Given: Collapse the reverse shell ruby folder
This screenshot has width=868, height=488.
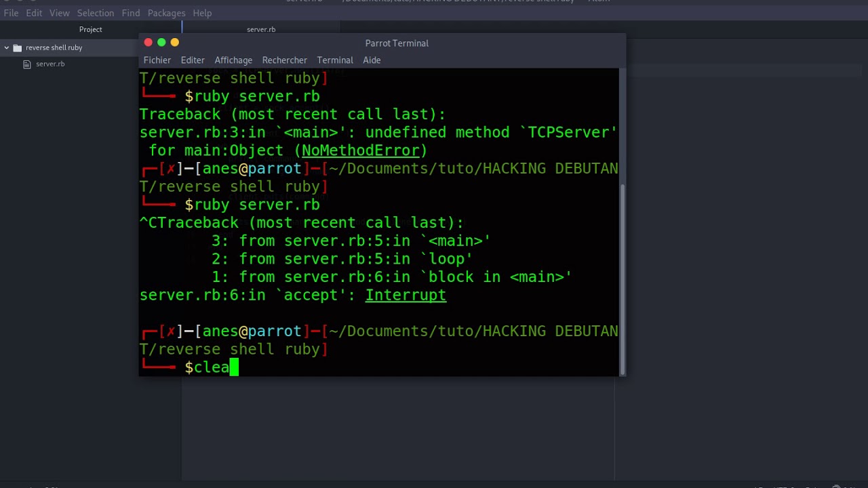Looking at the screenshot, I should tap(7, 47).
